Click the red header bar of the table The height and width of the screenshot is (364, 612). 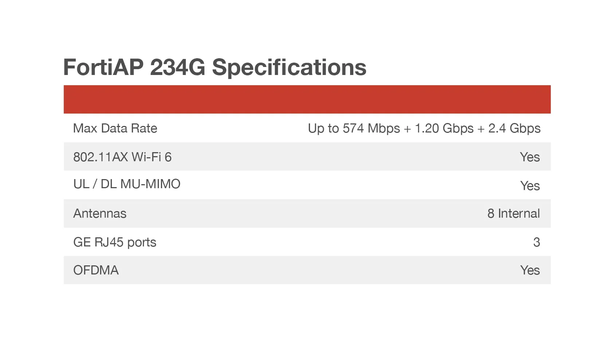coord(307,99)
